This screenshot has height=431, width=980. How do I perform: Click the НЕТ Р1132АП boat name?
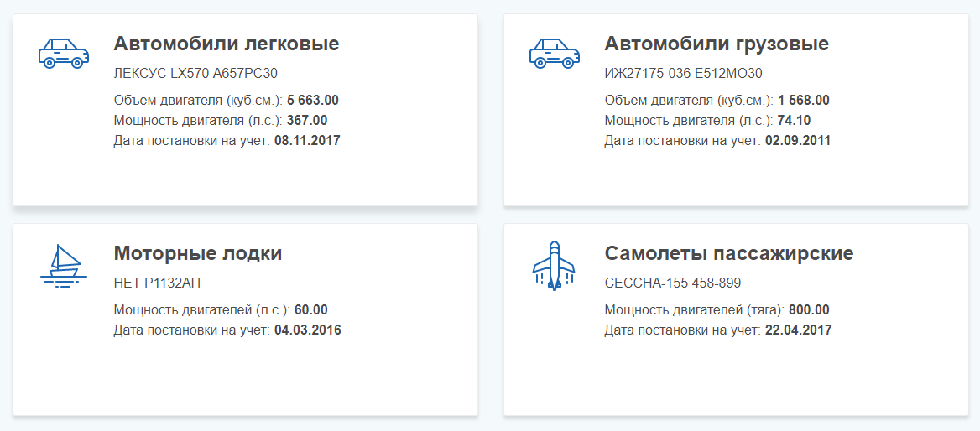click(158, 283)
